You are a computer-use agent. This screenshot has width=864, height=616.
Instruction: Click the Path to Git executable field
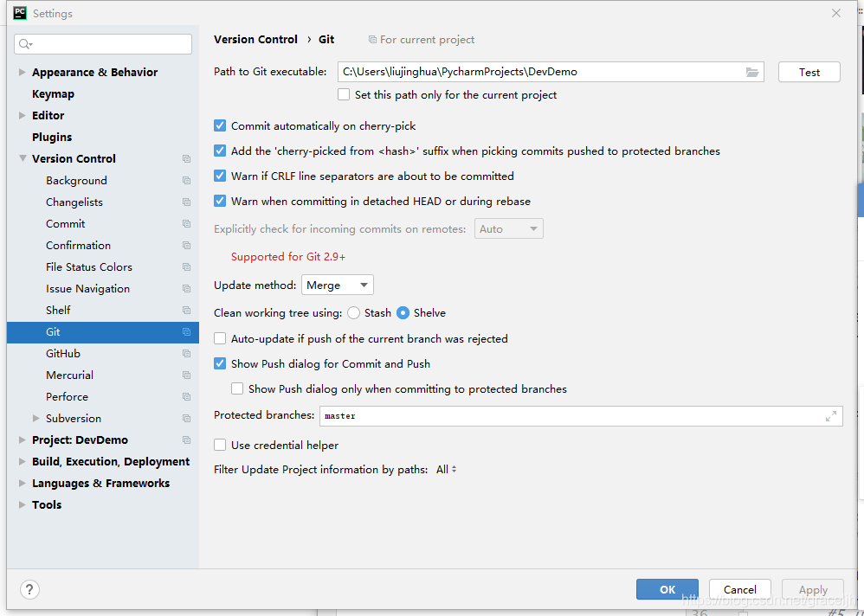pos(551,72)
